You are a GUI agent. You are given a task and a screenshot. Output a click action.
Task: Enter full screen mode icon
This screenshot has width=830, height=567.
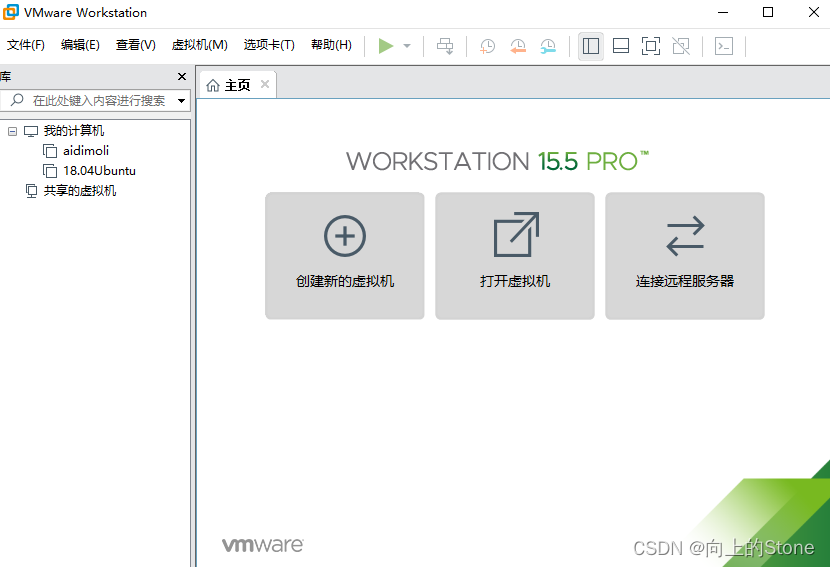click(651, 46)
